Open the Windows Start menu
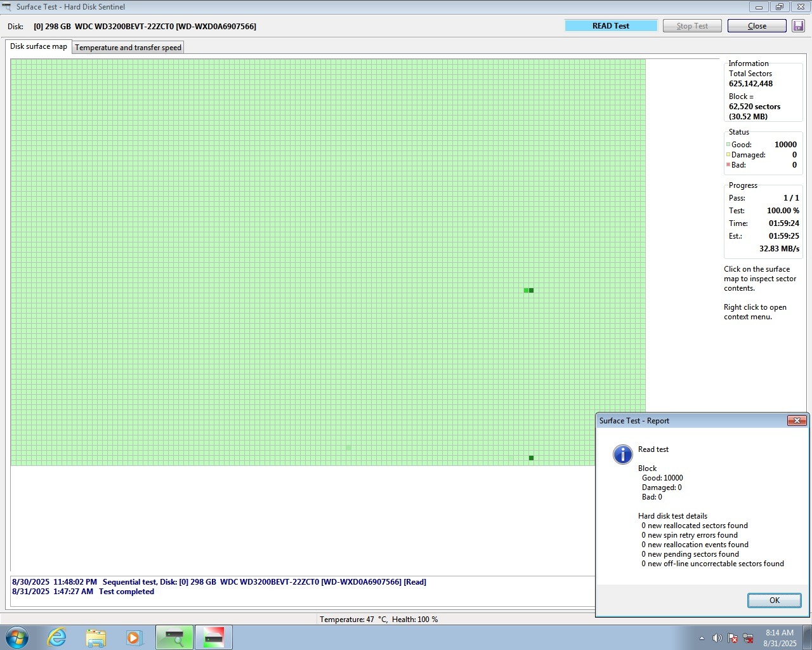Image resolution: width=812 pixels, height=650 pixels. point(17,637)
